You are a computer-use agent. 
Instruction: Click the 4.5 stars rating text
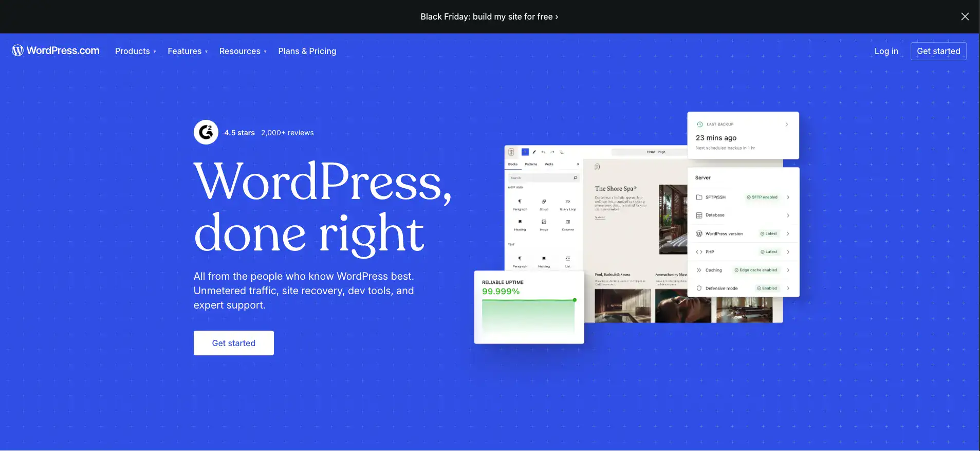pos(239,133)
